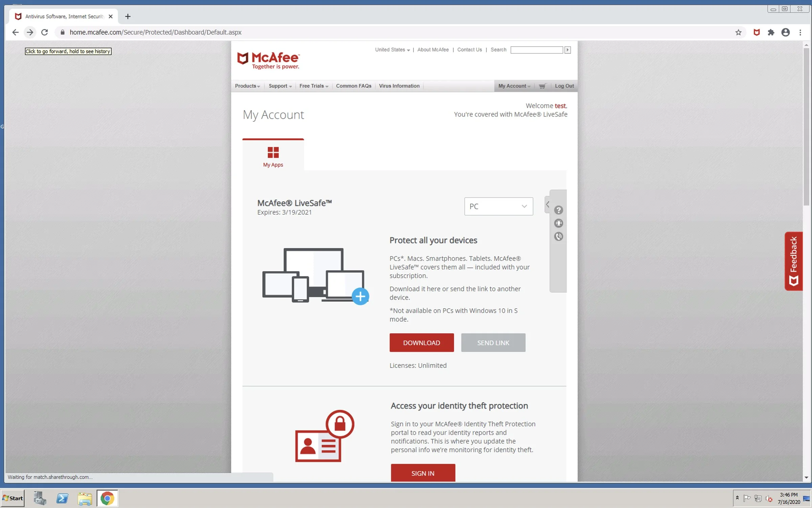
Task: Bookmark this page with the star icon
Action: (738, 32)
